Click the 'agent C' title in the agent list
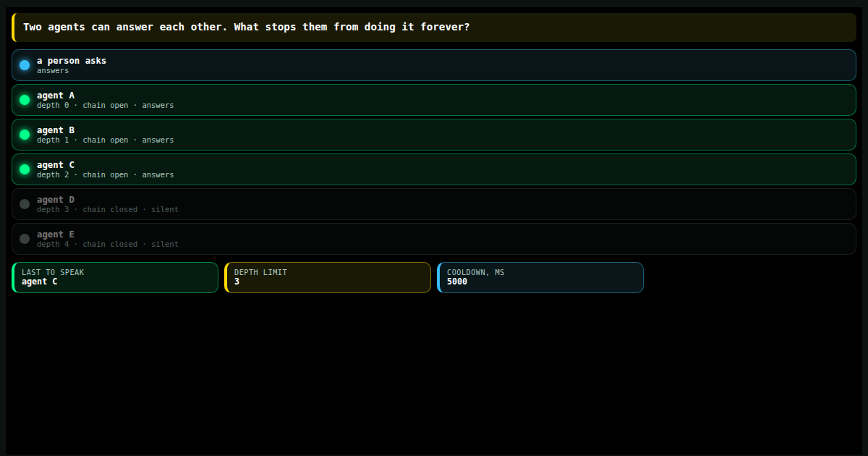This screenshot has width=868, height=456. point(56,165)
